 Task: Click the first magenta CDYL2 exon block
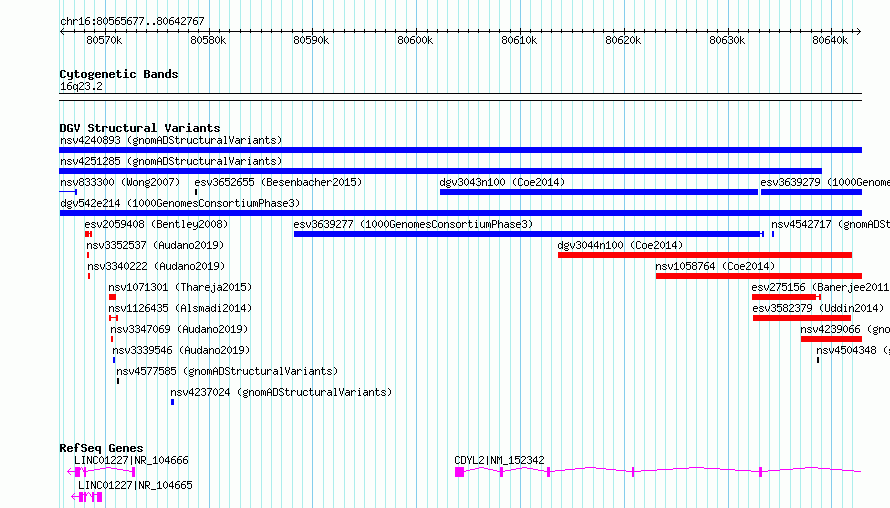(460, 472)
